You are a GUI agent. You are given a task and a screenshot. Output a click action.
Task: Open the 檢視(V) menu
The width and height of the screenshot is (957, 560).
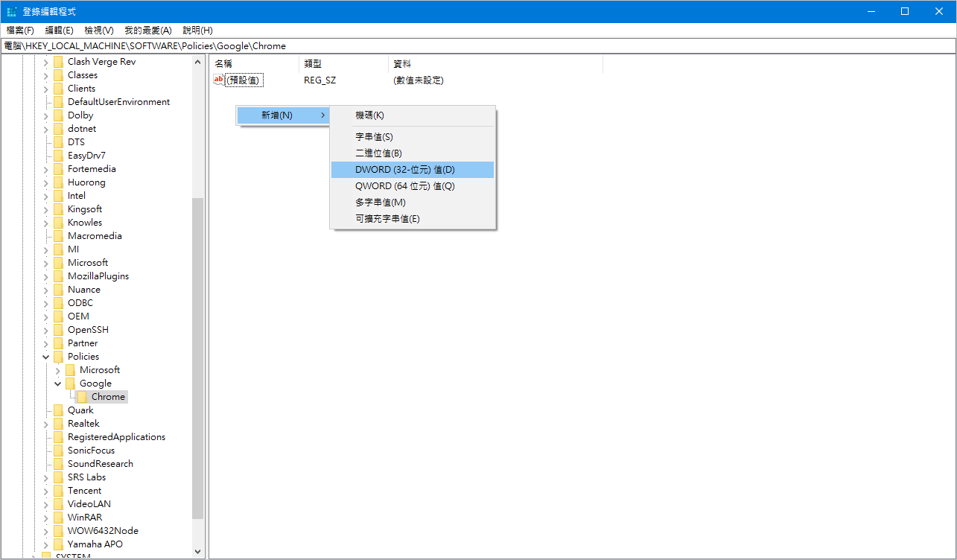click(99, 31)
